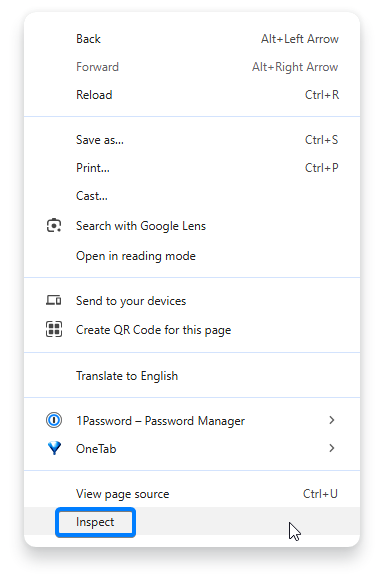Open View page source
Screen dimensions: 384x583
click(192, 494)
